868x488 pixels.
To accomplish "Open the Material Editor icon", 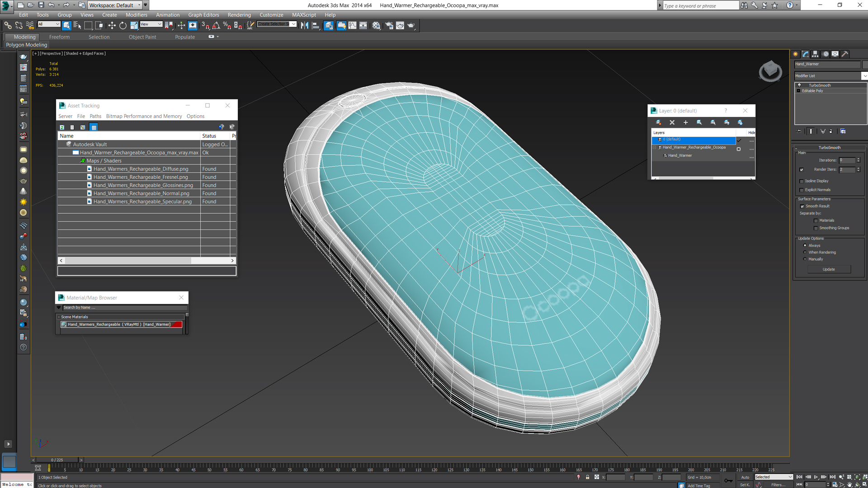I will pyautogui.click(x=376, y=25).
